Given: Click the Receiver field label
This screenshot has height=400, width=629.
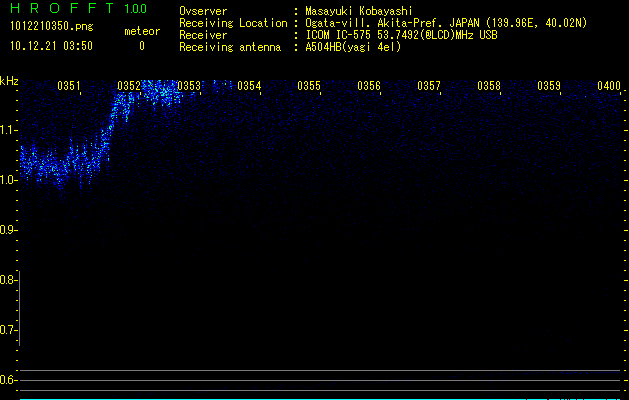Looking at the screenshot, I should point(203,35).
